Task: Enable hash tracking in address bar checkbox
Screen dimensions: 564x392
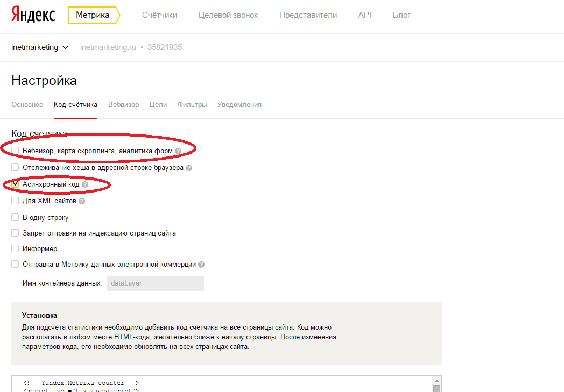Action: tap(15, 167)
